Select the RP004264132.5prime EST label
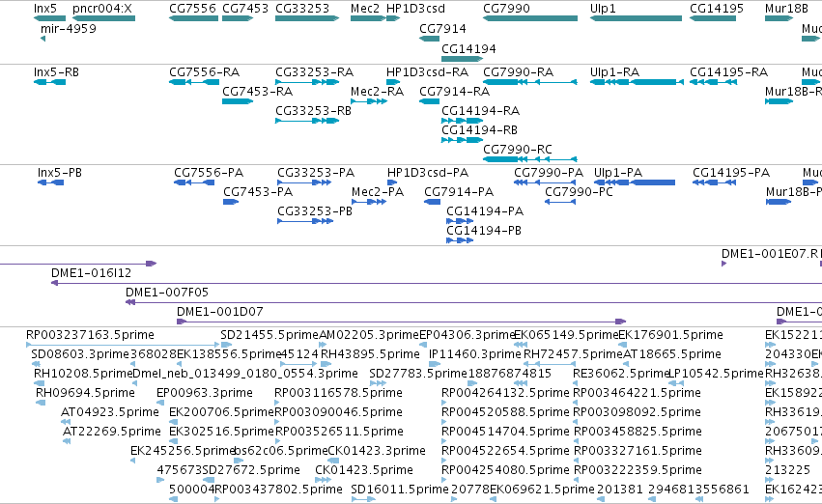This screenshot has height=504, width=822. pyautogui.click(x=505, y=393)
